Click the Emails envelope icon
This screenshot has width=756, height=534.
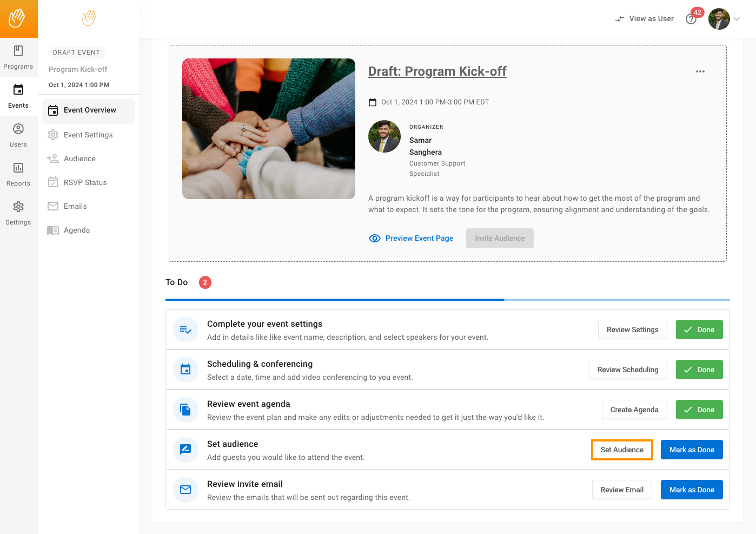point(53,206)
